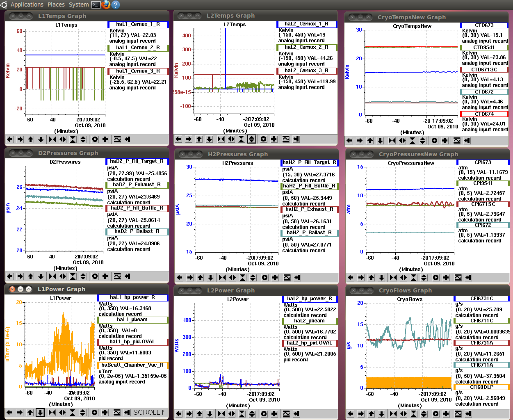Open graph configuration icon in L1Temps Graph

[x=117, y=139]
